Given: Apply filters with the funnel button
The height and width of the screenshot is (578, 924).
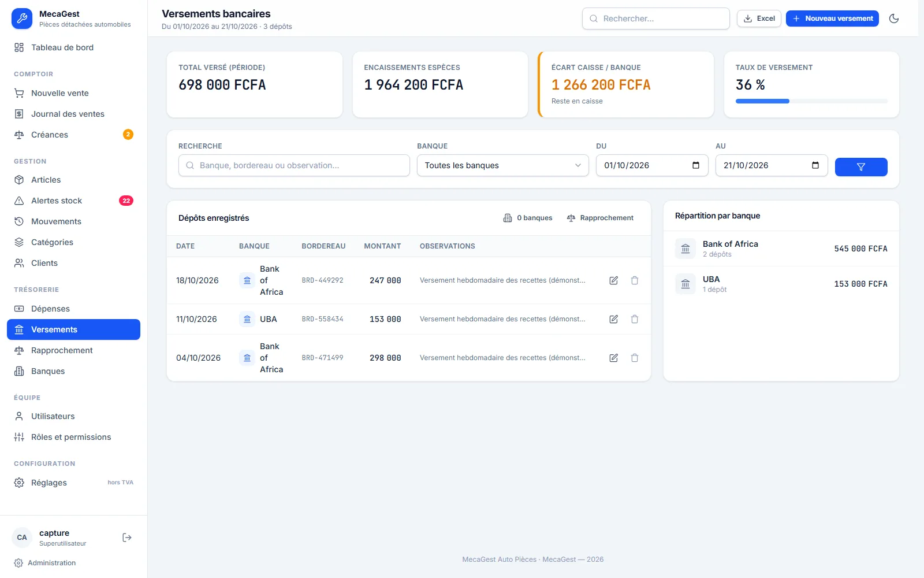Looking at the screenshot, I should point(861,167).
